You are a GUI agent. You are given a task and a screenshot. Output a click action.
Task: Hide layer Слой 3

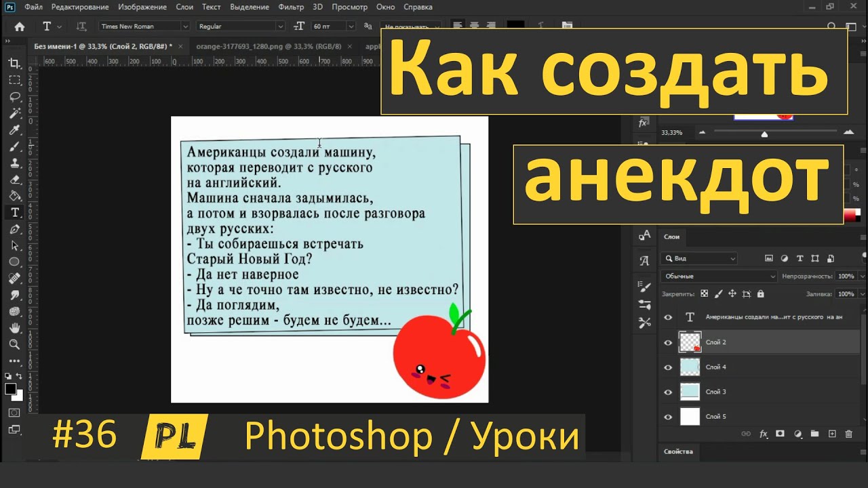coord(668,392)
